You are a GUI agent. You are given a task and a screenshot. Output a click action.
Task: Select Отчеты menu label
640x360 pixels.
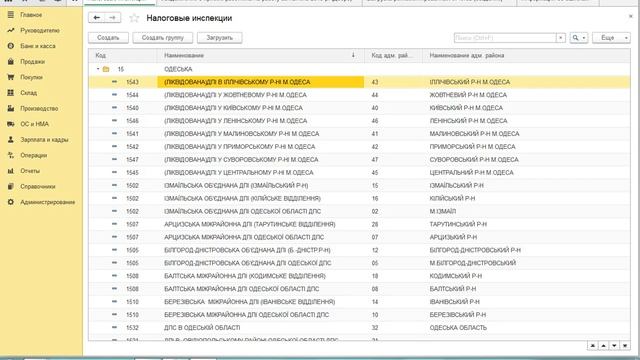pos(30,171)
